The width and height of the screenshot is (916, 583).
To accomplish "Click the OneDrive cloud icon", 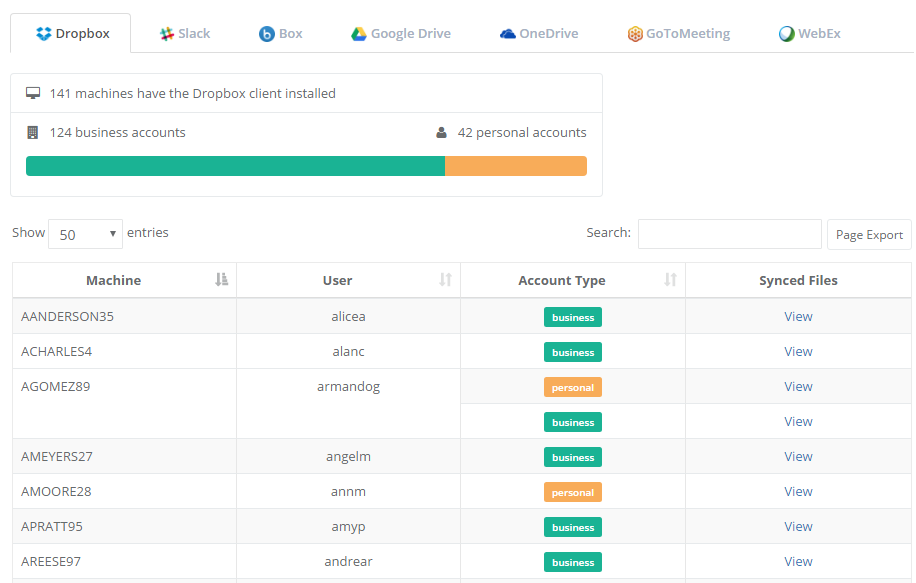I will tap(508, 34).
